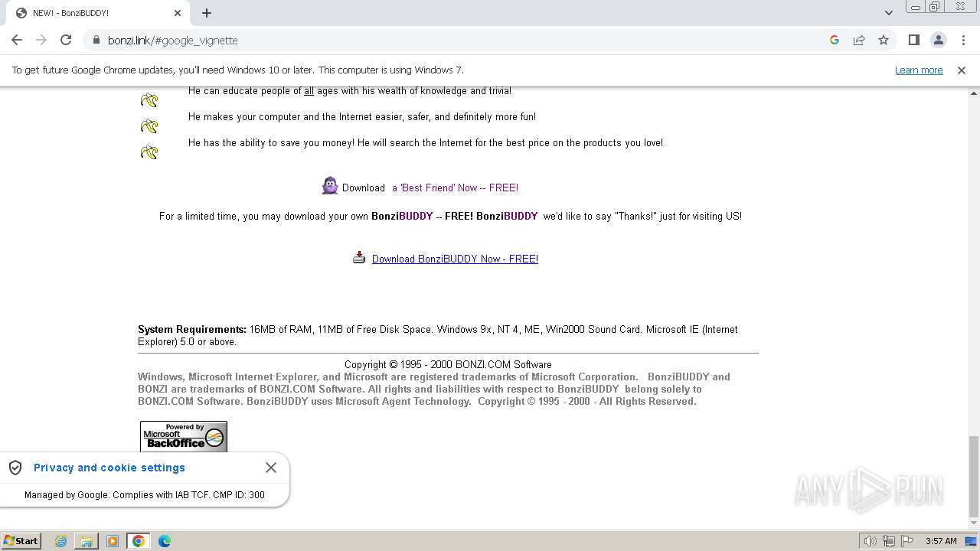The width and height of the screenshot is (980, 551).
Task: Close the NEW! - BonziBUDDY! tab
Action: pos(178,13)
